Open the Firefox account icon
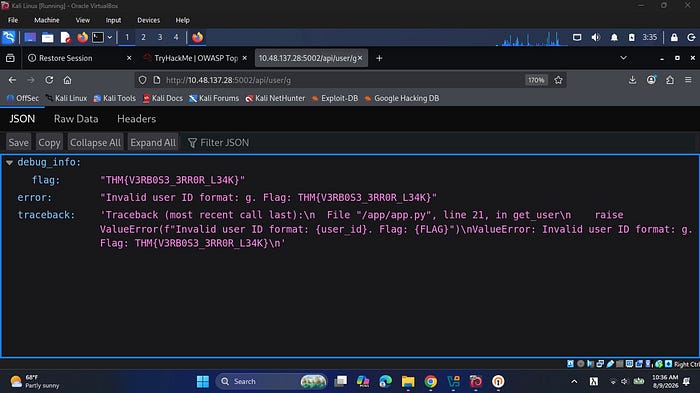Image resolution: width=700 pixels, height=393 pixels. (651, 80)
